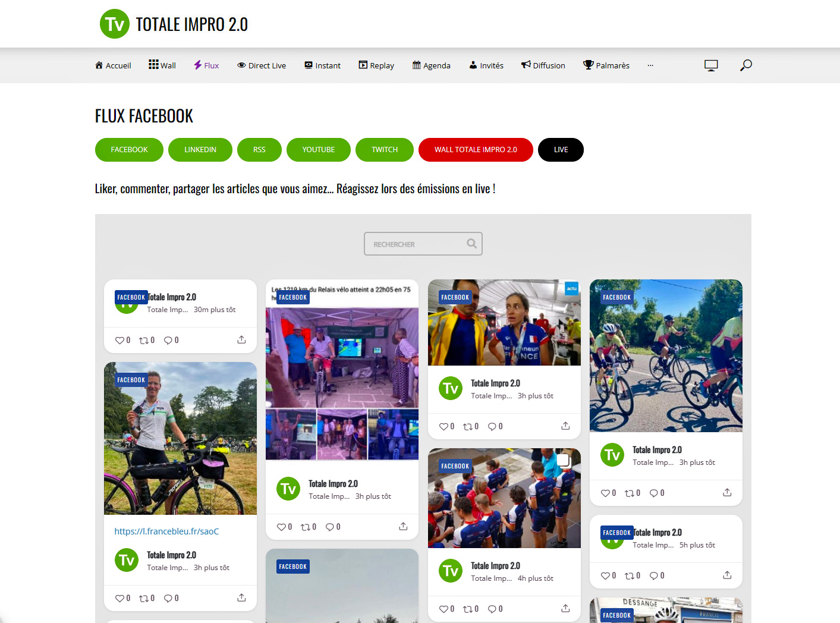Like the first Totale Impro post heart icon
This screenshot has width=840, height=623.
pyautogui.click(x=119, y=339)
